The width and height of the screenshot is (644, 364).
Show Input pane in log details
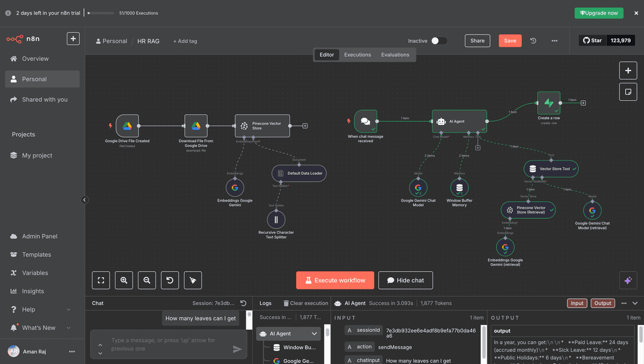[577, 303]
